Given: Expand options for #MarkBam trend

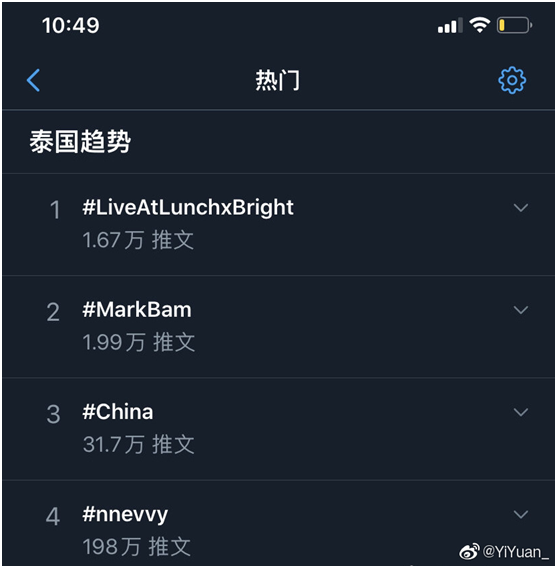Looking at the screenshot, I should (x=521, y=310).
